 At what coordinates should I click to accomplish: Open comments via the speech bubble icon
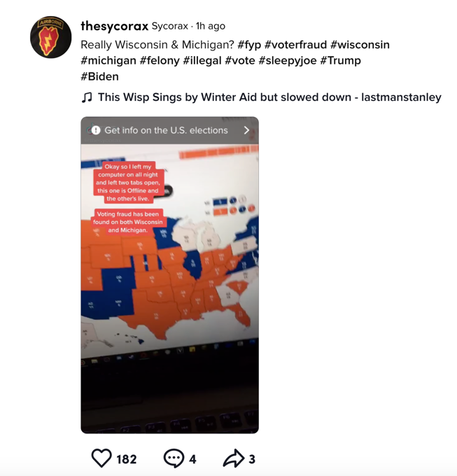[x=174, y=458]
